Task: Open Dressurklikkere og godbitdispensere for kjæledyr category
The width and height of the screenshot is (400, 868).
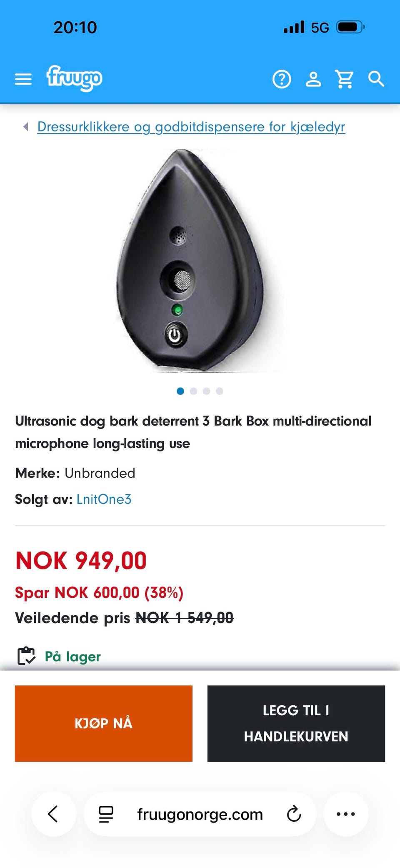Action: [191, 126]
